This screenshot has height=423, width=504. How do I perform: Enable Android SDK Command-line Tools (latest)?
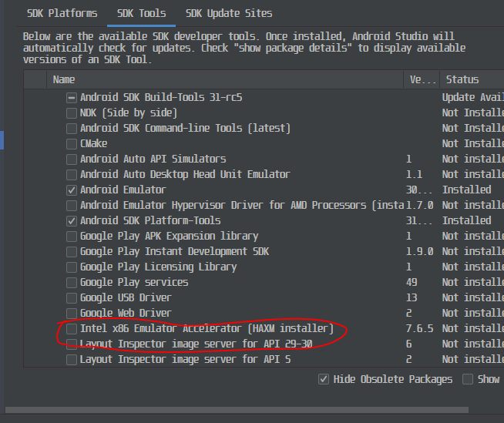tap(72, 128)
